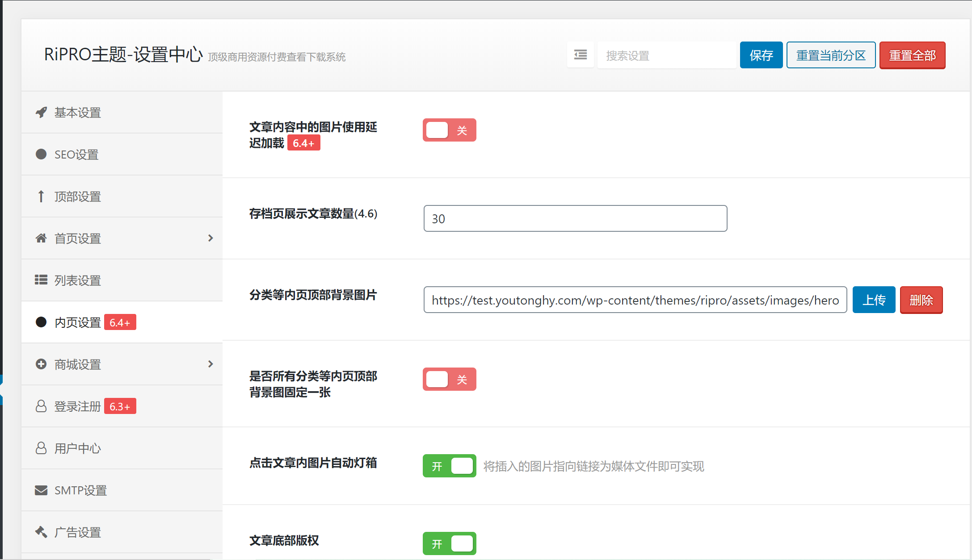Click the label 文章底部版权
This screenshot has height=560, width=972.
coord(284,540)
